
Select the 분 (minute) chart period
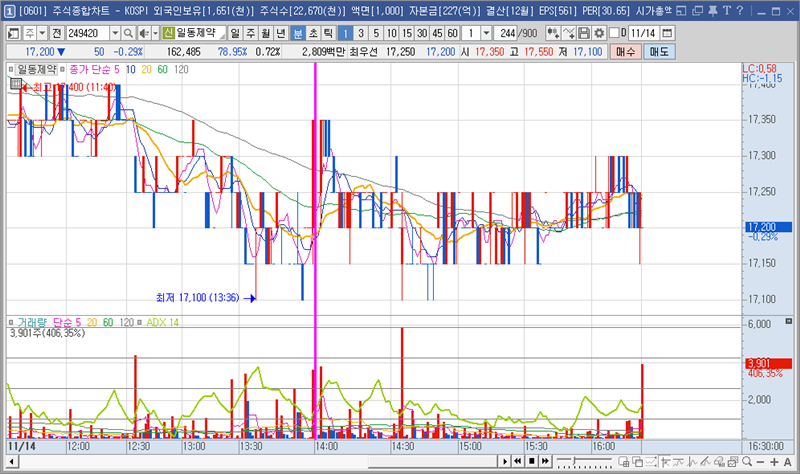coord(298,33)
